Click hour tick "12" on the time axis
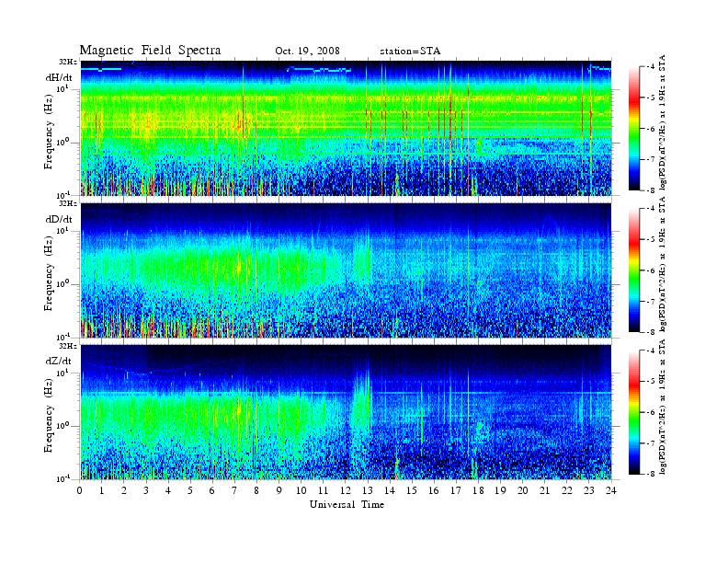 pos(346,490)
